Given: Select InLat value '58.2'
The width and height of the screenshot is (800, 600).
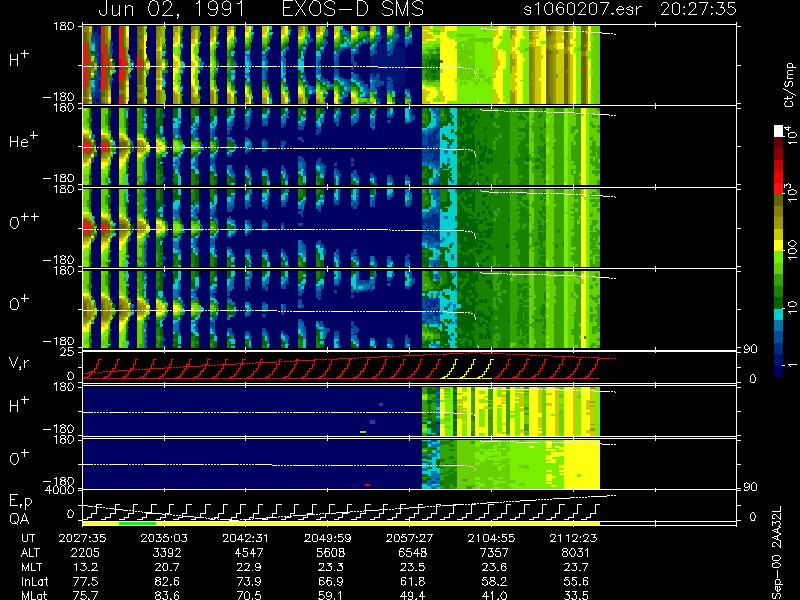Looking at the screenshot, I should [x=494, y=581].
